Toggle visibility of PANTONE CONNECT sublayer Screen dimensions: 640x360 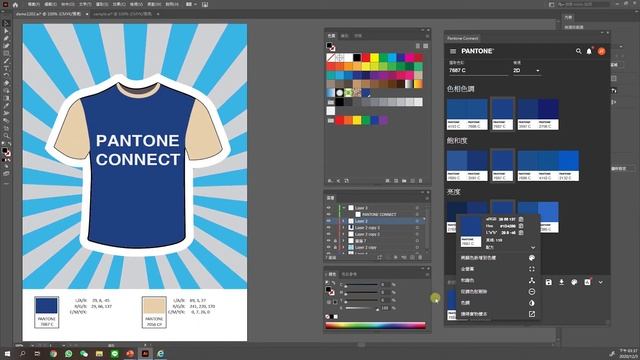(329, 214)
